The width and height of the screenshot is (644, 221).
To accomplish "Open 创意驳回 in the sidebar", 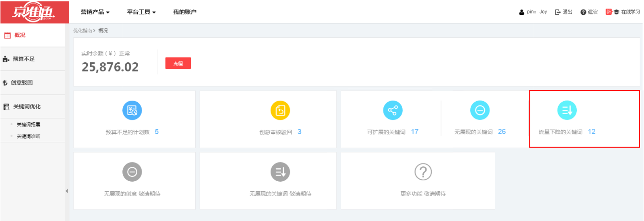I will click(x=22, y=82).
